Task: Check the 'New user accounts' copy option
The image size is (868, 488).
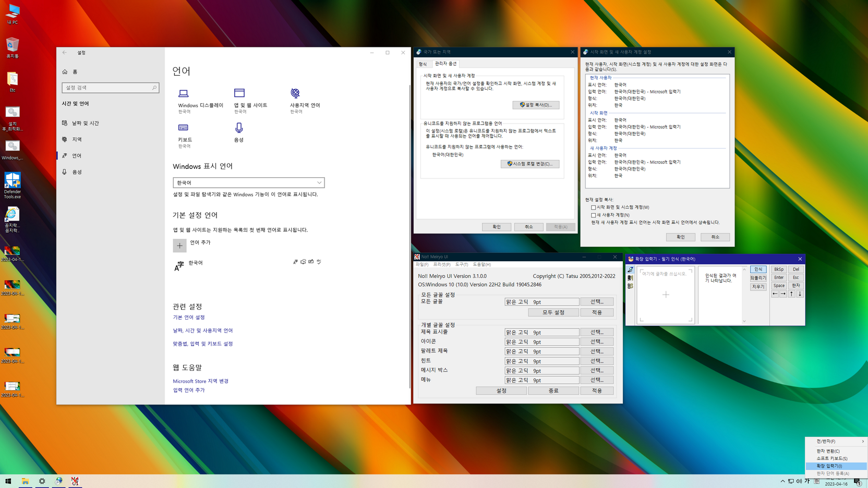Action: click(594, 215)
